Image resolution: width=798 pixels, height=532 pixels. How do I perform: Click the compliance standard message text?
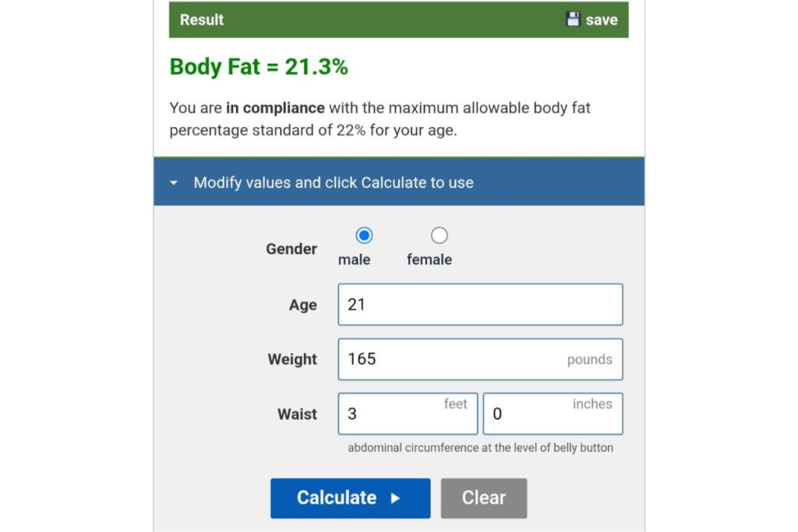pos(380,118)
